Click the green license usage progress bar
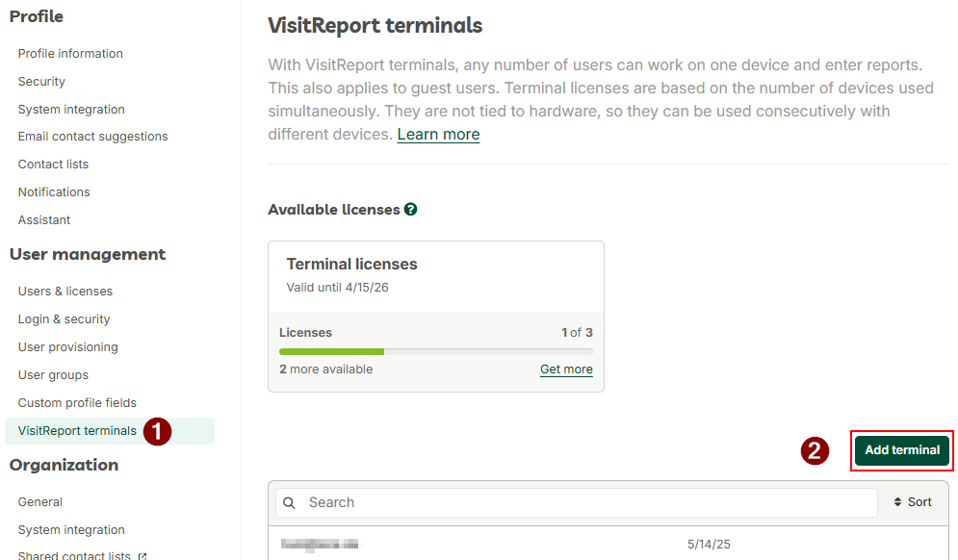The height and width of the screenshot is (560, 958). 331,352
